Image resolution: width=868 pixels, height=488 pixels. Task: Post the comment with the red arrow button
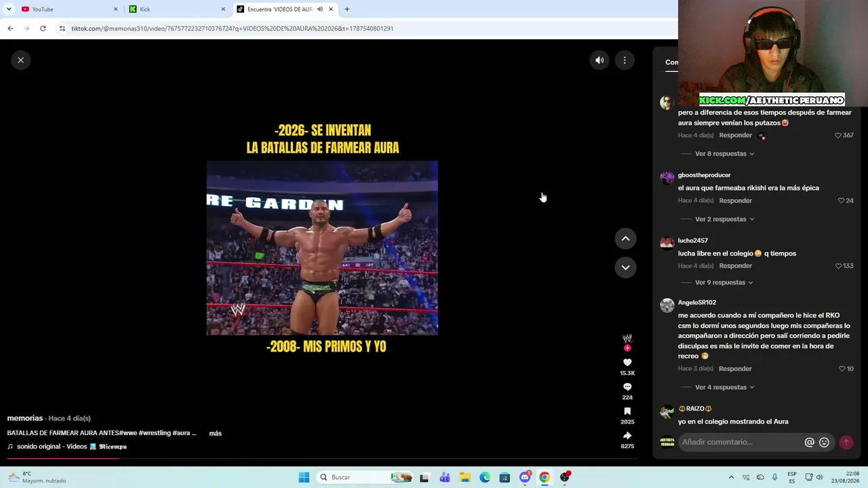click(x=846, y=442)
